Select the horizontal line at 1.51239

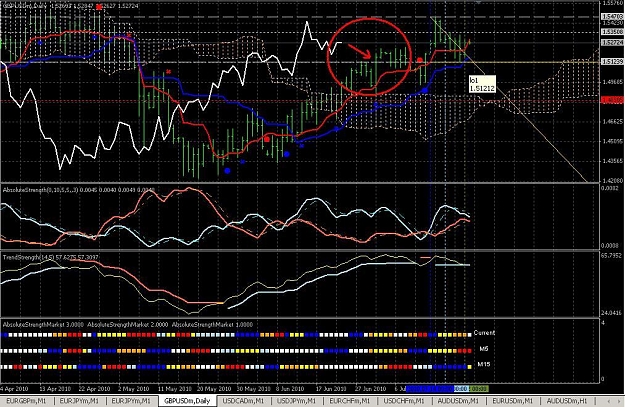(299, 62)
